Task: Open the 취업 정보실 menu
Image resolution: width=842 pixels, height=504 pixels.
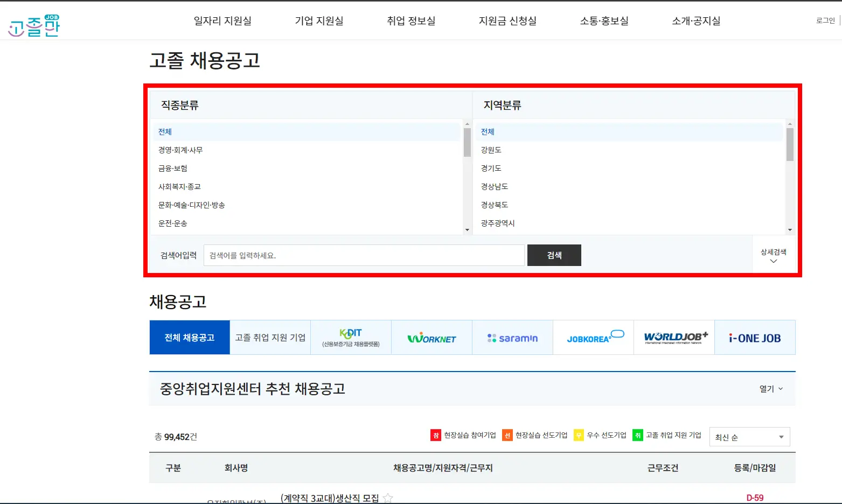Action: [412, 20]
